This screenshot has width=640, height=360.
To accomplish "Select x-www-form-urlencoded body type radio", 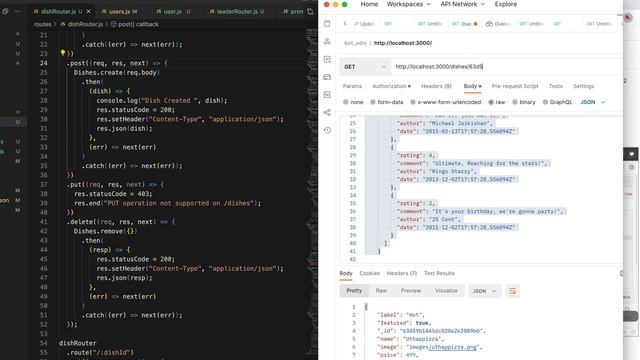I will coord(413,102).
